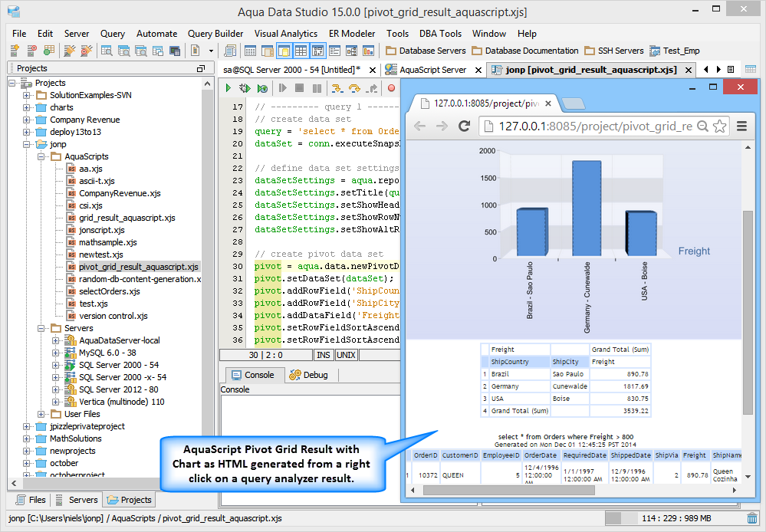Click the bar chart icon in main toolbar
Screen dimensions: 766x532
tap(368, 51)
